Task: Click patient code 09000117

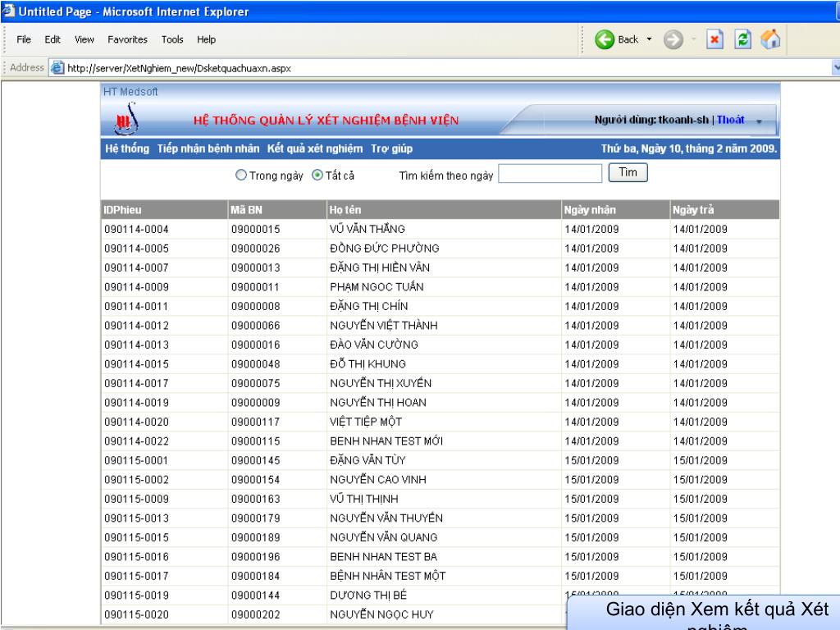Action: pyautogui.click(x=255, y=422)
